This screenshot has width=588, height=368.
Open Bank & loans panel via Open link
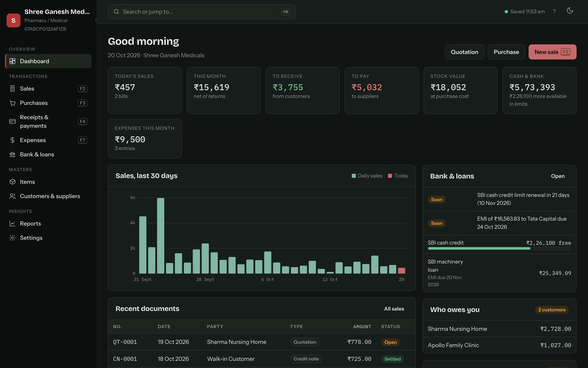pyautogui.click(x=558, y=176)
